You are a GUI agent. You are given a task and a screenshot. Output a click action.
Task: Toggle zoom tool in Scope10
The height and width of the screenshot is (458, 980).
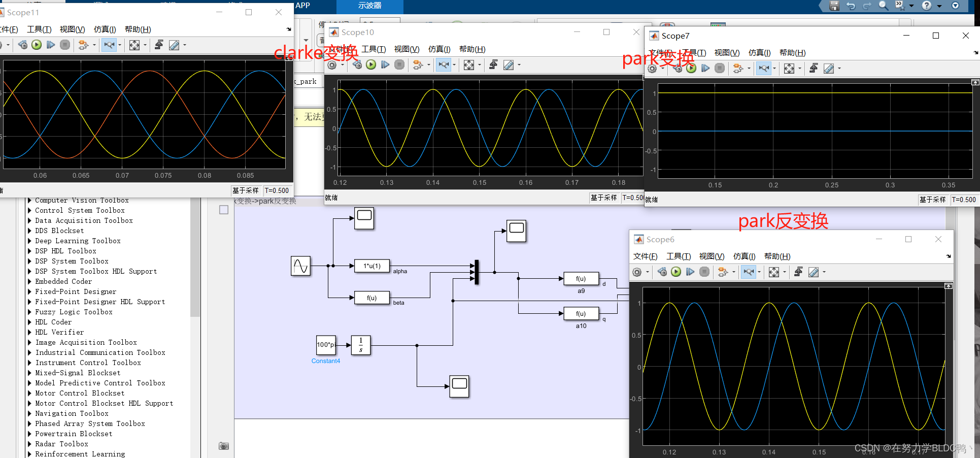click(x=444, y=65)
